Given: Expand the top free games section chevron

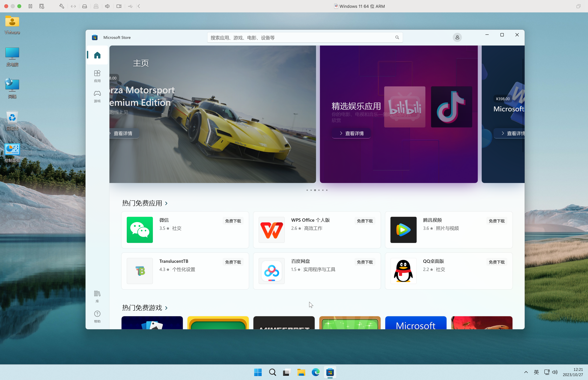Looking at the screenshot, I should pos(166,308).
